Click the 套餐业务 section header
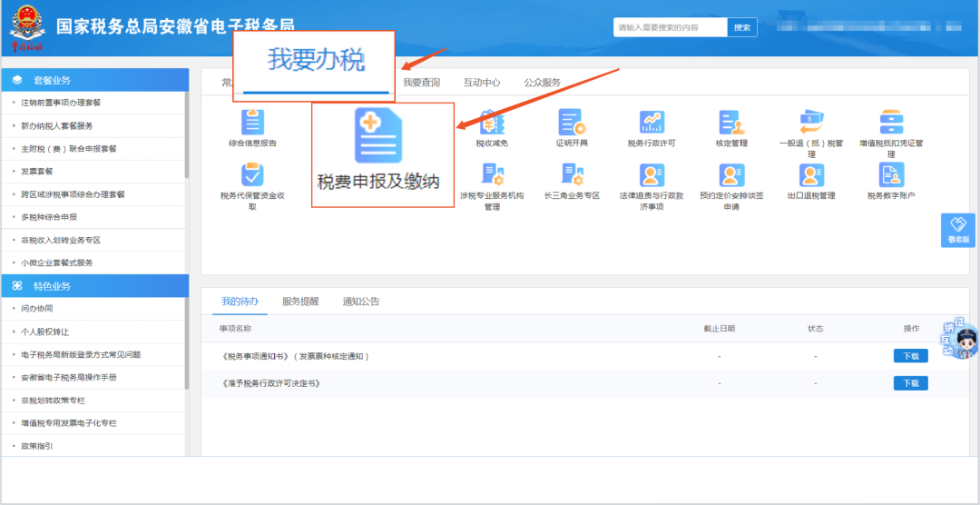The width and height of the screenshot is (980, 505). tap(95, 80)
